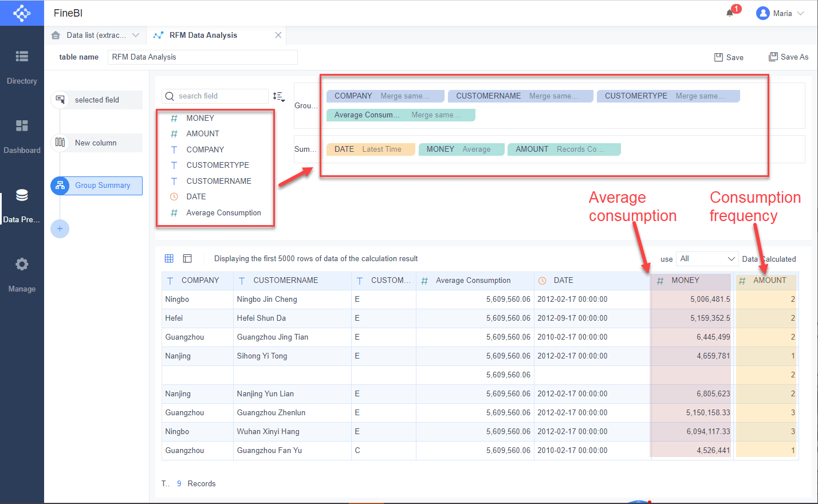The width and height of the screenshot is (818, 504).
Task: Click the Save As button
Action: coord(788,57)
